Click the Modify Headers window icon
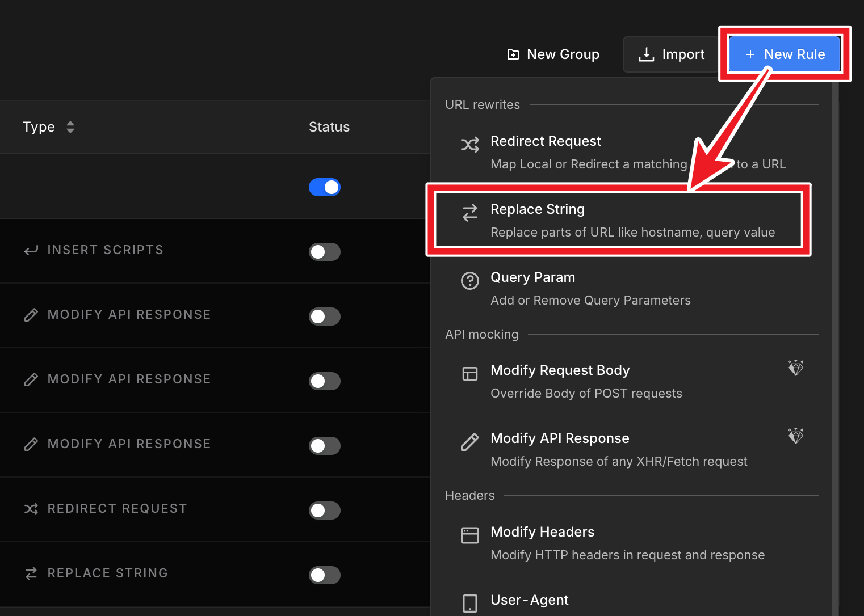Image resolution: width=864 pixels, height=616 pixels. (x=469, y=535)
